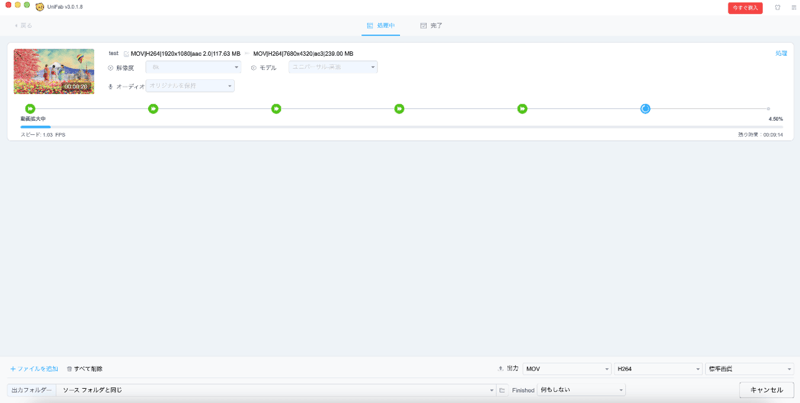The image size is (800, 403).
Task: Click the UniFab app logo
Action: pyautogui.click(x=40, y=6)
